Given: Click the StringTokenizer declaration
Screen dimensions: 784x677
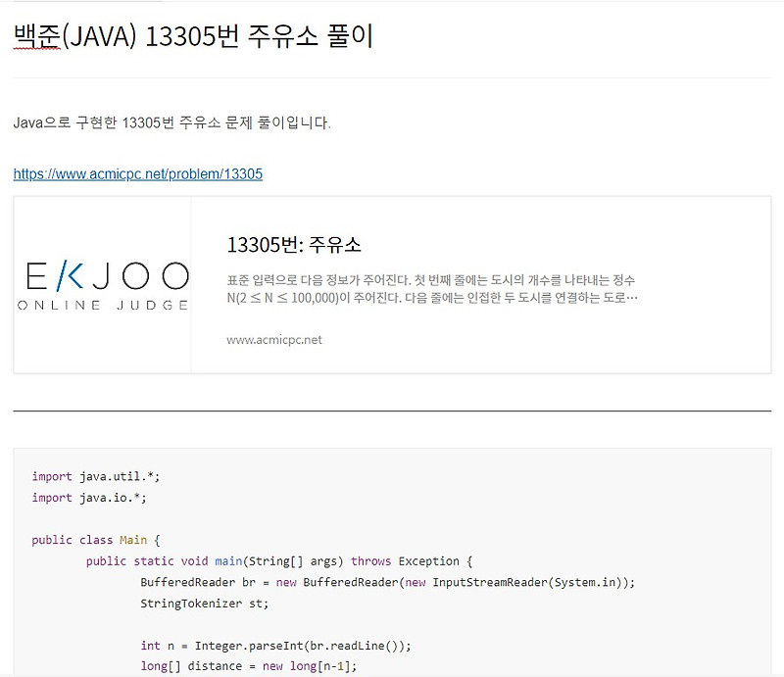Looking at the screenshot, I should click(x=206, y=603).
